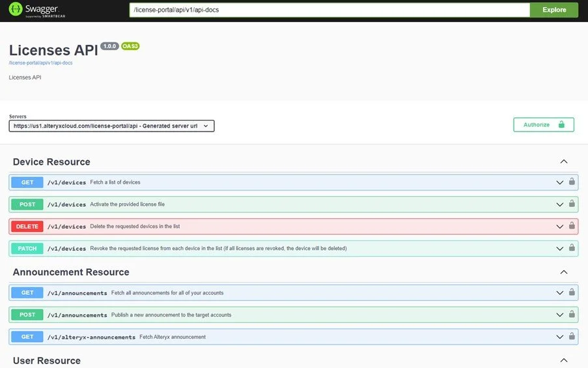This screenshot has width=588, height=368.
Task: Click 'Revoke the requested license' description
Action: point(218,248)
